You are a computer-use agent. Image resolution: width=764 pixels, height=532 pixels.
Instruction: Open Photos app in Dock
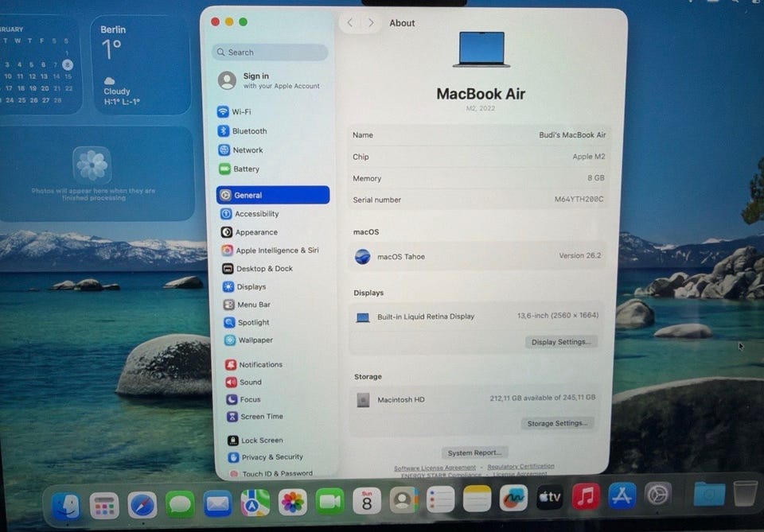tap(292, 503)
